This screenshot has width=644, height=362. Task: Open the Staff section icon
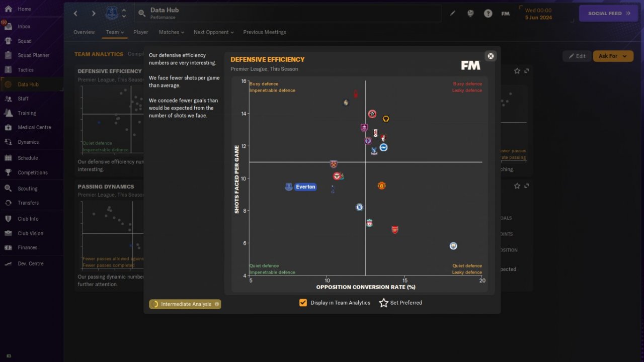click(x=8, y=99)
